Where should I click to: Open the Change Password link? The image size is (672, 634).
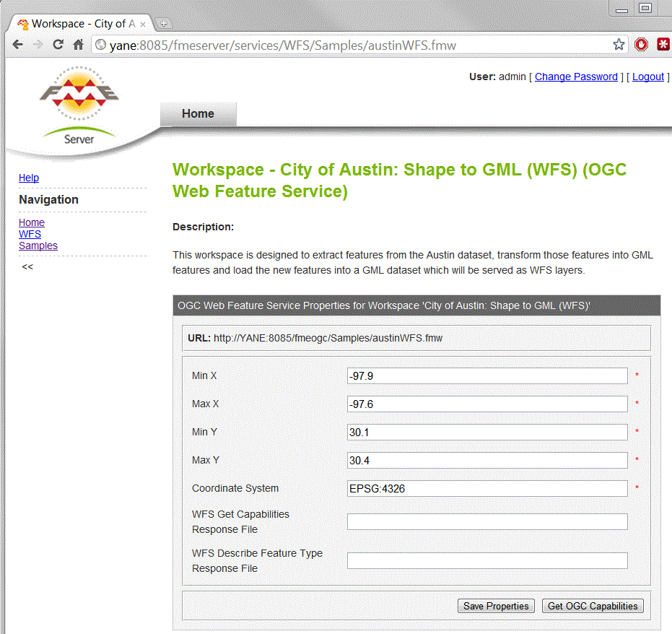[576, 77]
